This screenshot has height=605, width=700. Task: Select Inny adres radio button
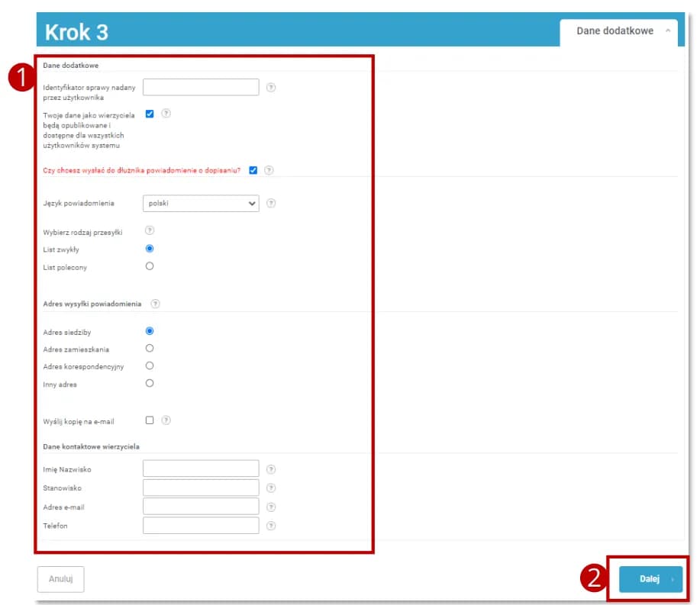pos(150,383)
